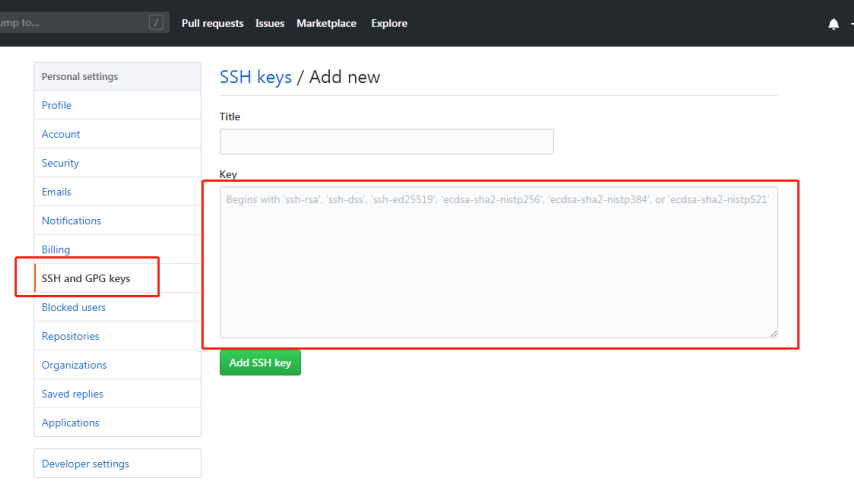Open Blocked users in sidebar
The width and height of the screenshot is (854, 492).
coord(117,307)
